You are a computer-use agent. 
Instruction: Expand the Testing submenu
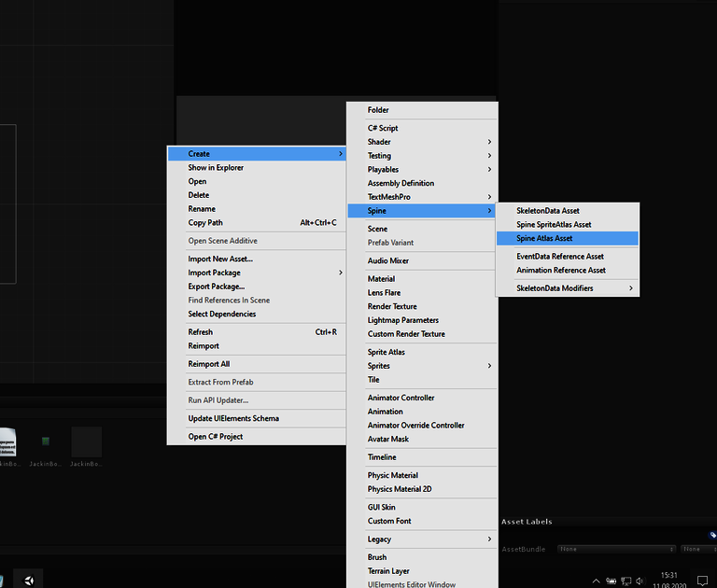point(422,156)
